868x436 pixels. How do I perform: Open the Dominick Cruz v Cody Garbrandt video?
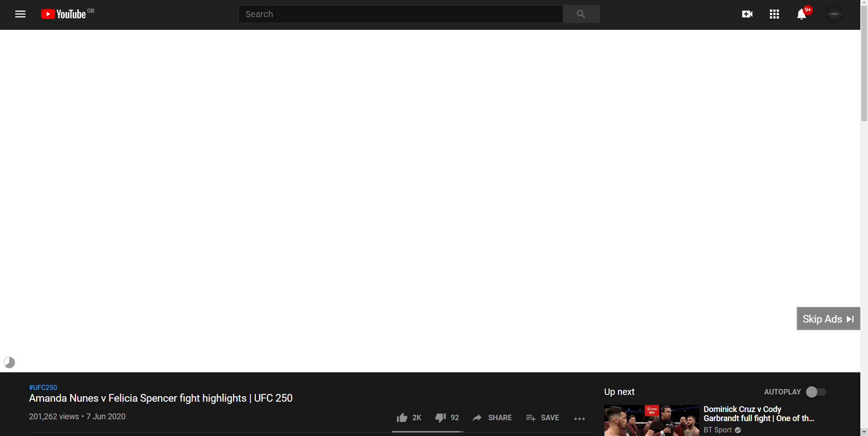pyautogui.click(x=759, y=413)
